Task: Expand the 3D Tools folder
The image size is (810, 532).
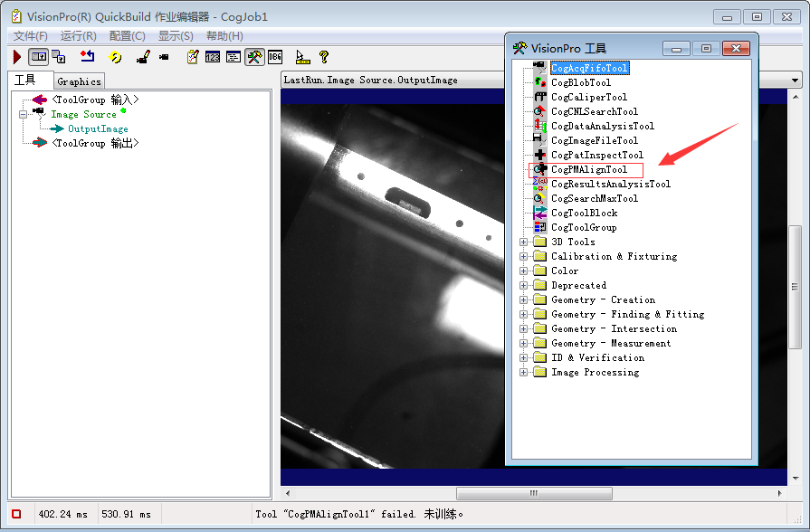Action: coord(523,242)
